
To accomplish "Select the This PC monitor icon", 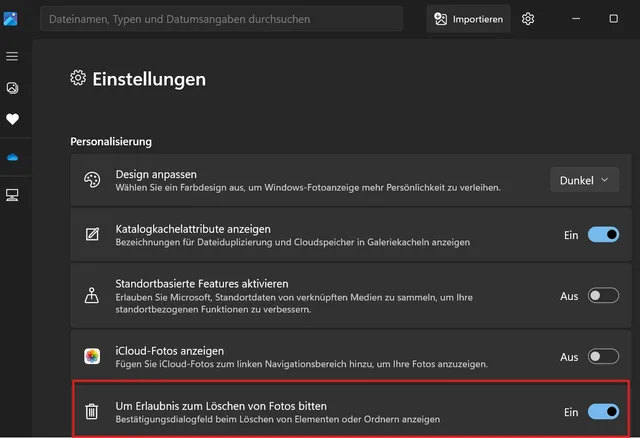I will pos(12,194).
